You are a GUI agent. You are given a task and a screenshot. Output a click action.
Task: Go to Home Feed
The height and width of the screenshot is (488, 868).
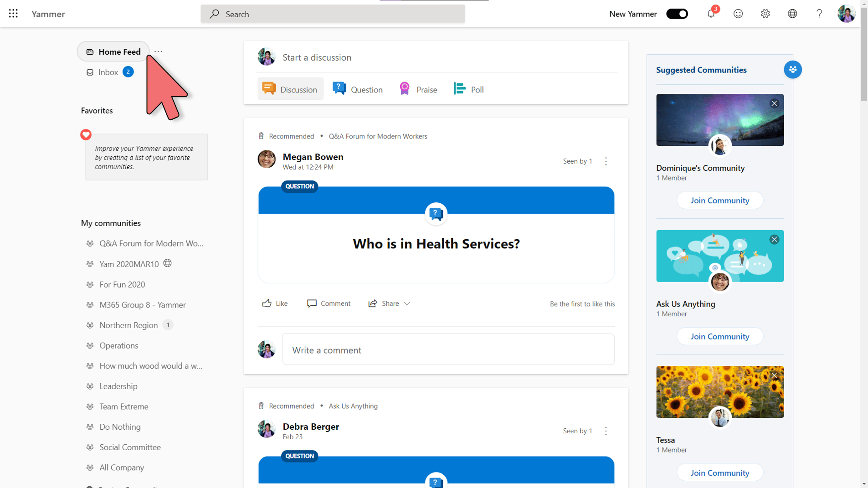(x=113, y=51)
